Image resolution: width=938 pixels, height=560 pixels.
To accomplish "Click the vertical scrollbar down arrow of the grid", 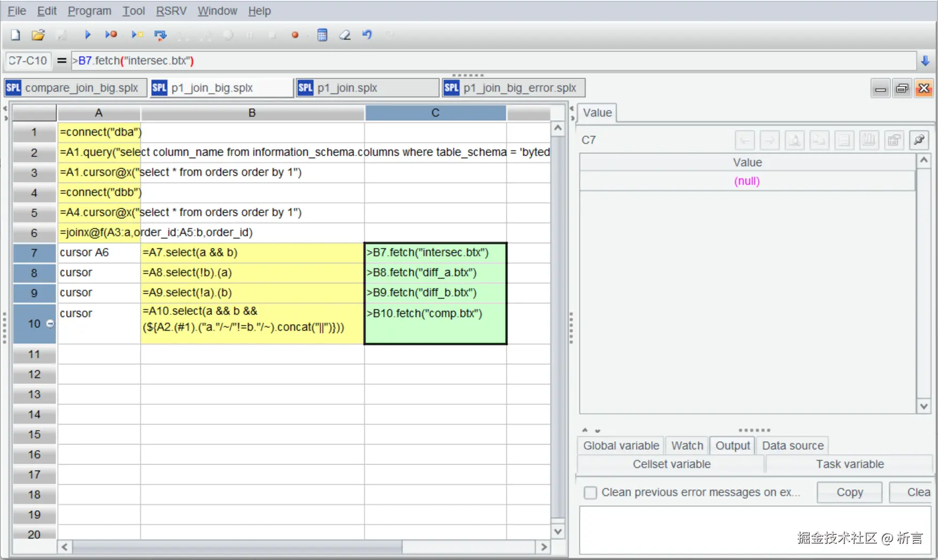I will pos(558,532).
